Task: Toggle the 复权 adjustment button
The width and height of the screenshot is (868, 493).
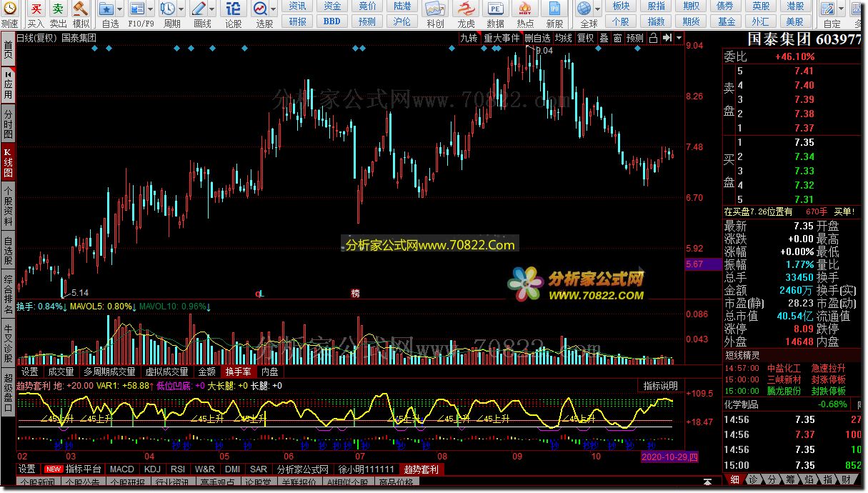Action: [586, 38]
